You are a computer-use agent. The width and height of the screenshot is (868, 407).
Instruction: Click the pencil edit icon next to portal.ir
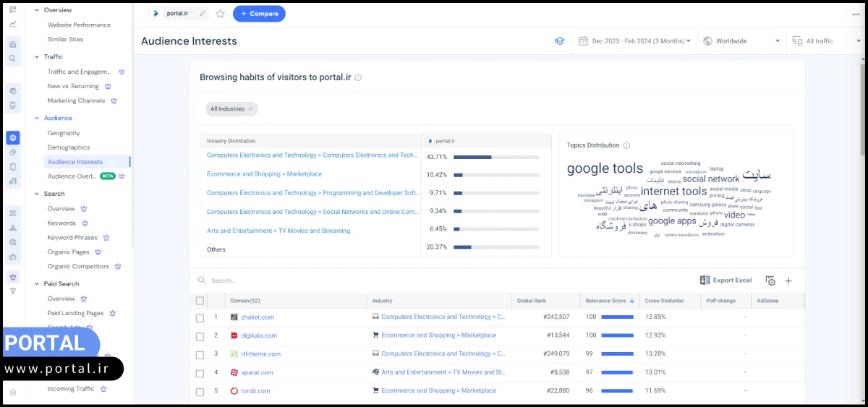[x=203, y=14]
